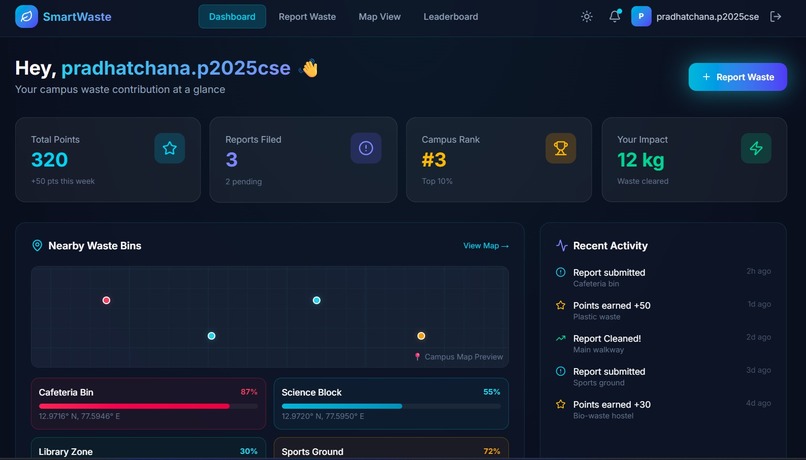806x460 pixels.
Task: Click the Cafeteria Bin red fill bar
Action: [134, 406]
